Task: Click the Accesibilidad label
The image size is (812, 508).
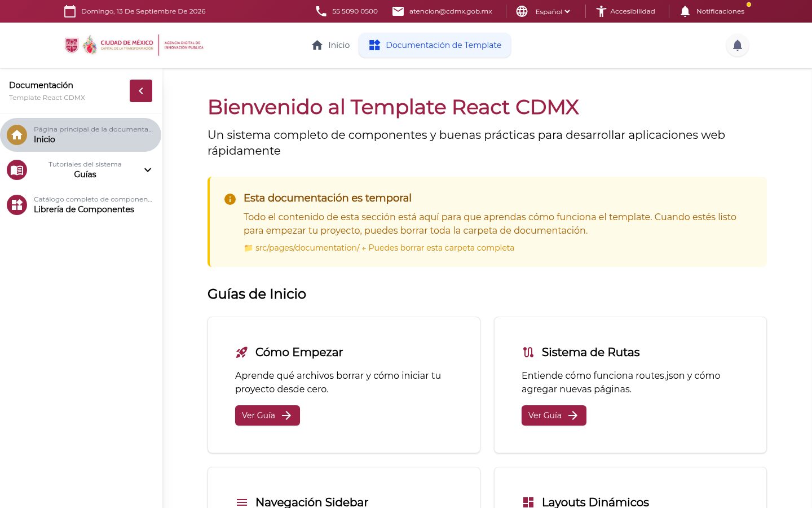Action: 633,11
